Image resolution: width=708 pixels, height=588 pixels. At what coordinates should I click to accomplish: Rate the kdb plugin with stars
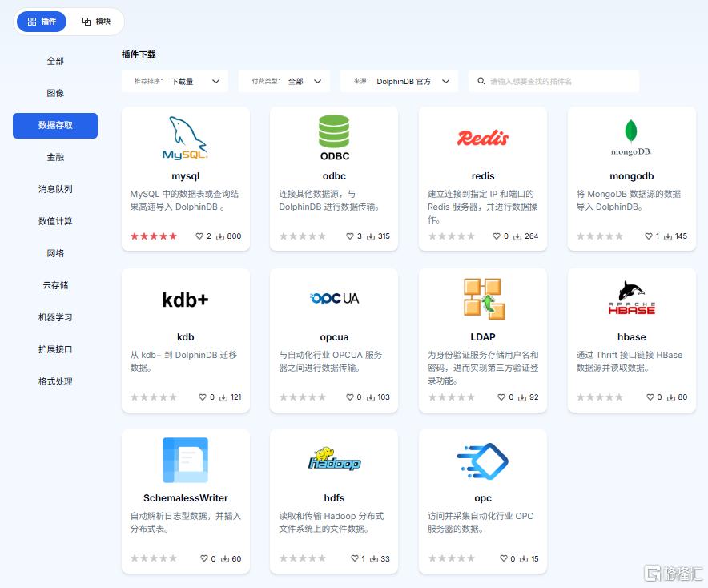point(154,397)
